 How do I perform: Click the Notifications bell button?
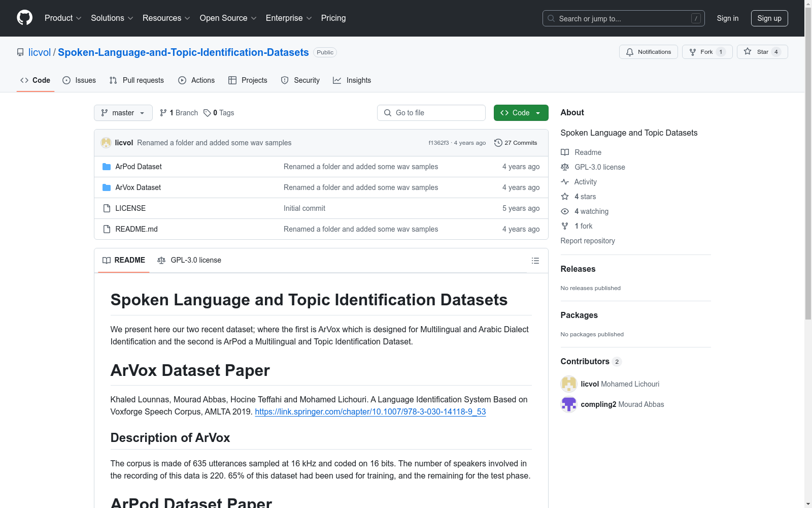coord(648,52)
